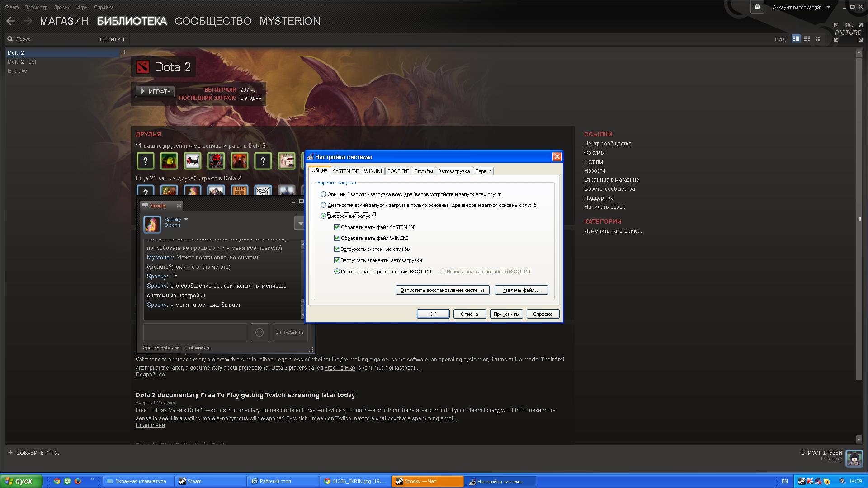
Task: Open the Community Hub link
Action: (x=608, y=144)
